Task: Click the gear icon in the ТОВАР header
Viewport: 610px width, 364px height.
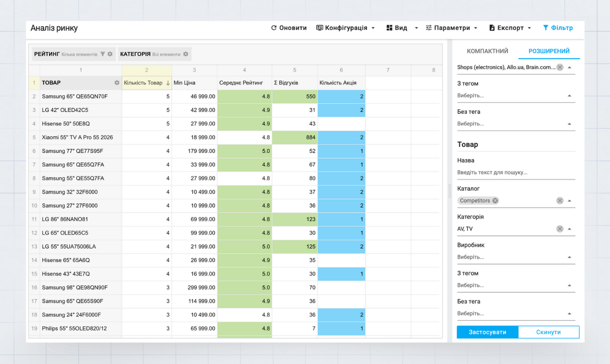Action: pyautogui.click(x=117, y=83)
